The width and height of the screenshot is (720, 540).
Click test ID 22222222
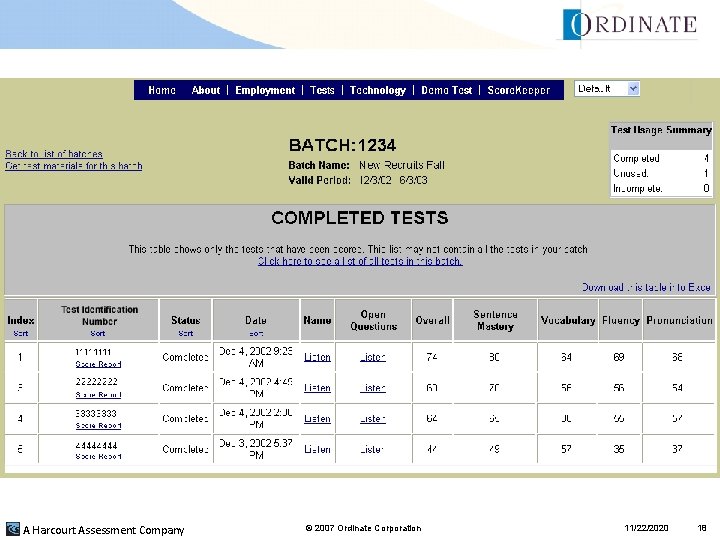click(x=96, y=382)
